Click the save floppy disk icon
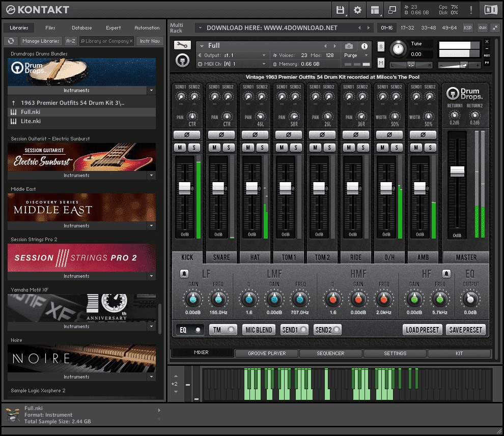The height and width of the screenshot is (436, 504). [340, 10]
